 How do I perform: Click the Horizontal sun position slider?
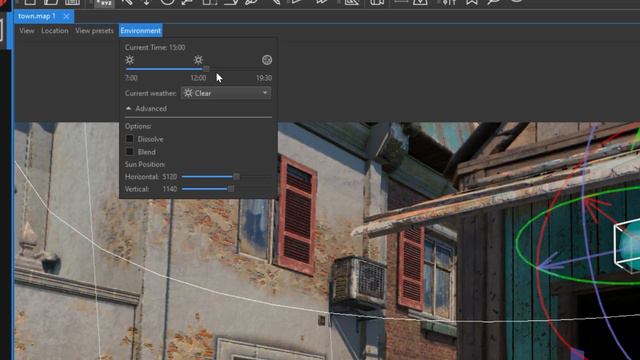click(x=227, y=177)
